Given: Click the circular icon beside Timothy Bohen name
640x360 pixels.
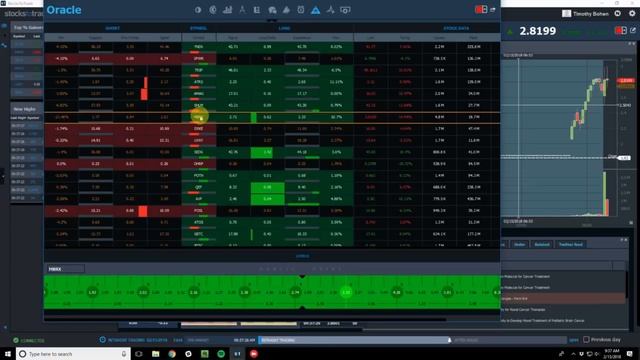Looking at the screenshot, I should [x=618, y=13].
